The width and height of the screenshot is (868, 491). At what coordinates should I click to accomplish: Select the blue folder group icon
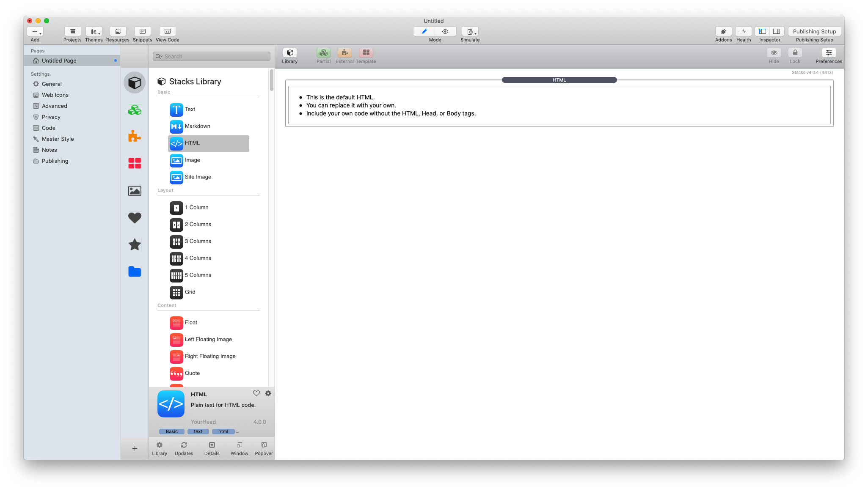135,272
